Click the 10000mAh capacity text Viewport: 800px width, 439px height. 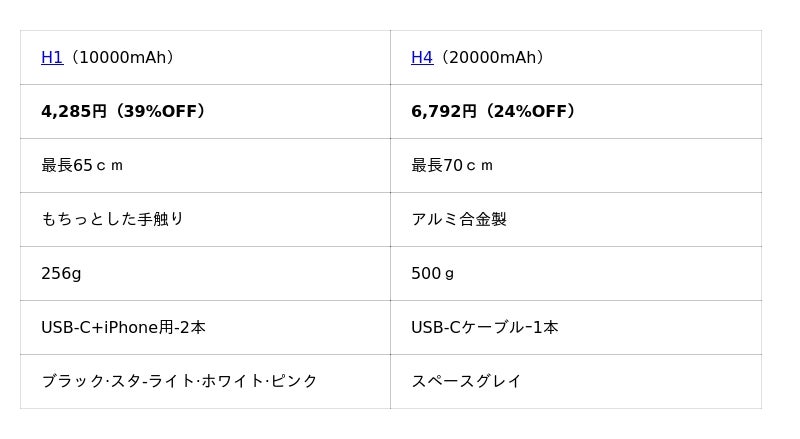coord(121,58)
